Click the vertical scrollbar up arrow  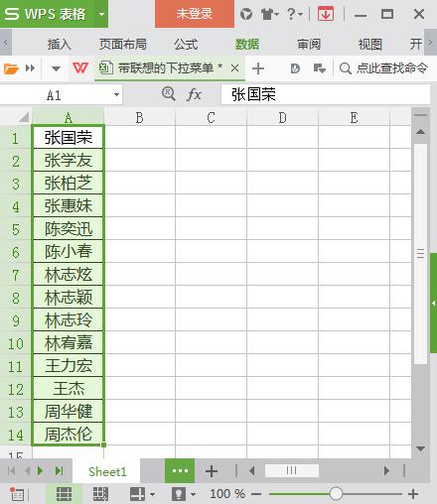click(420, 132)
